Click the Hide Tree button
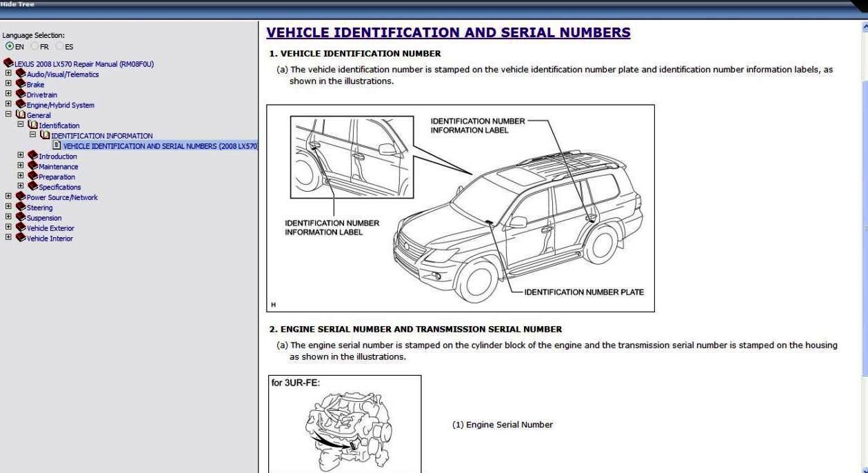The image size is (868, 473). (17, 4)
